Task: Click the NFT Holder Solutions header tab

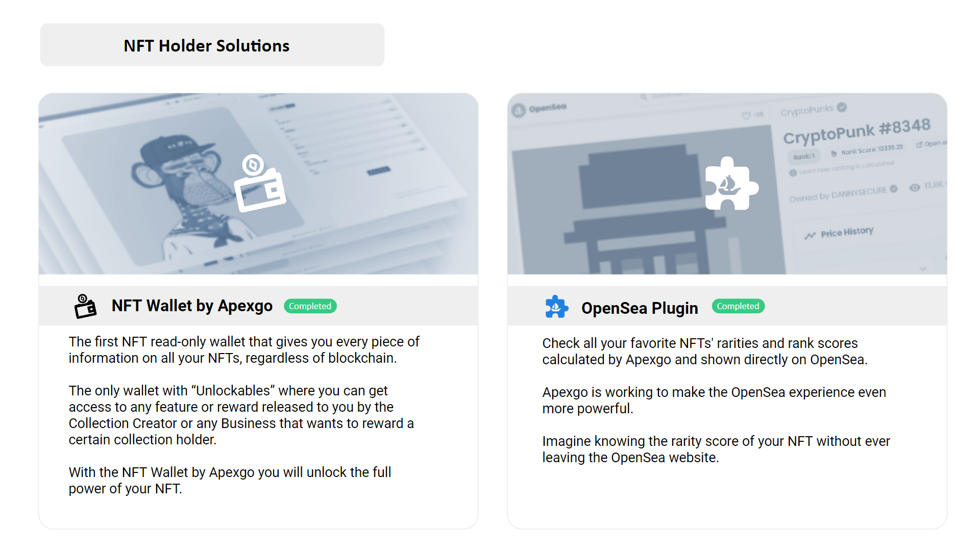Action: (212, 45)
